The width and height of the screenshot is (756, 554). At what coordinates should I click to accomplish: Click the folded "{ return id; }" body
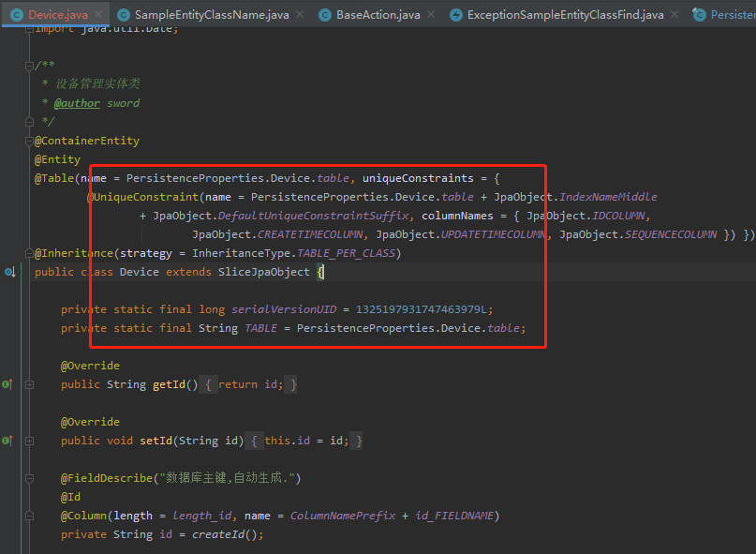(x=251, y=384)
